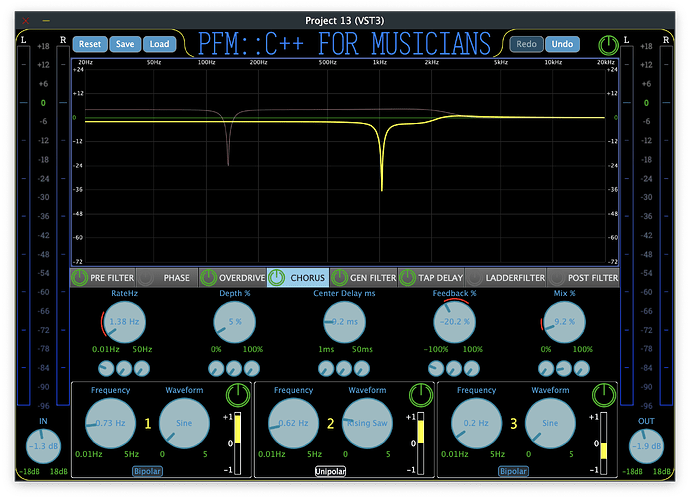Toggle the PRE FILTER power button
Viewport: 690px width, 499px height.
80,278
